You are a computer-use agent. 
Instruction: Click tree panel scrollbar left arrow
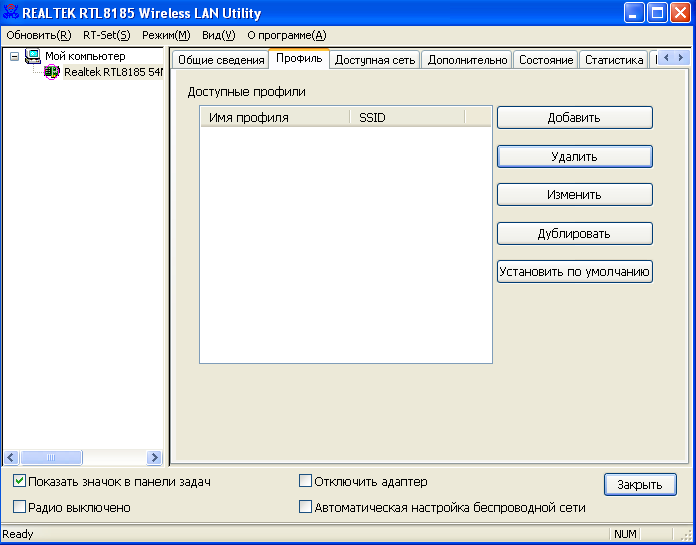(11, 457)
